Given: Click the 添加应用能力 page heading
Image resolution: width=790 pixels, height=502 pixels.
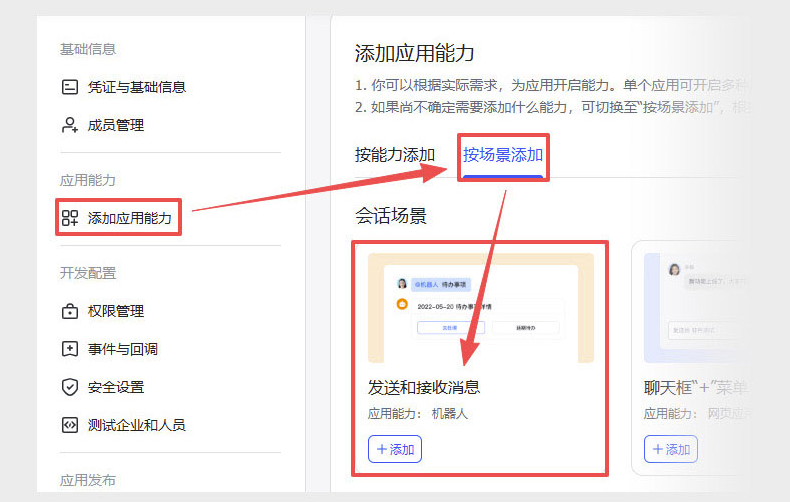Looking at the screenshot, I should pos(414,53).
